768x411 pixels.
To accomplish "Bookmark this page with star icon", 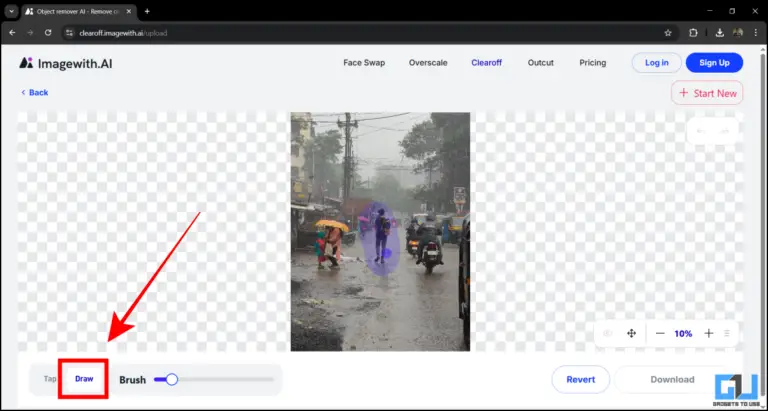I will (668, 32).
